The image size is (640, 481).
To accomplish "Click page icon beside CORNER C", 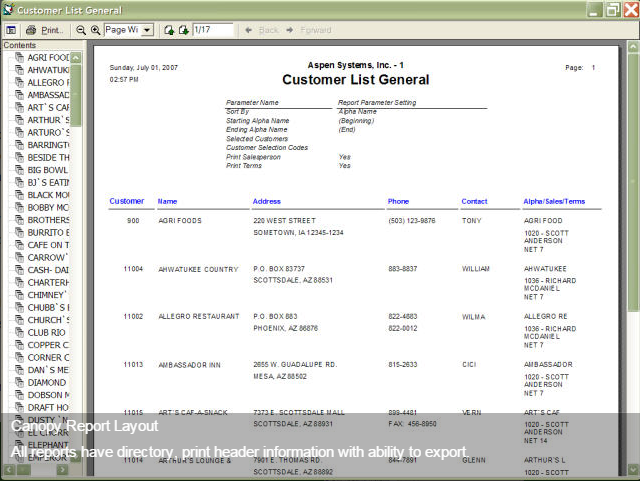I will [x=19, y=357].
